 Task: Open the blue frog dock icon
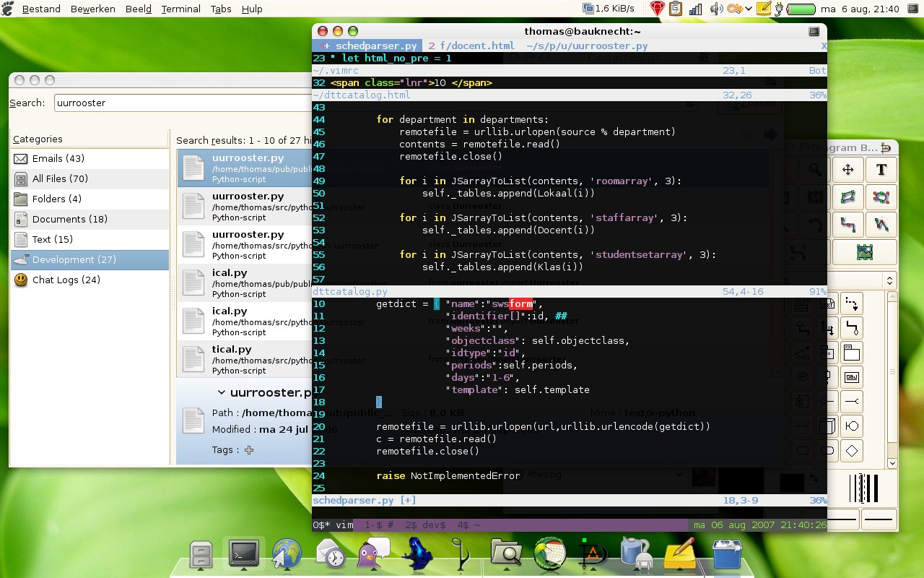[416, 555]
